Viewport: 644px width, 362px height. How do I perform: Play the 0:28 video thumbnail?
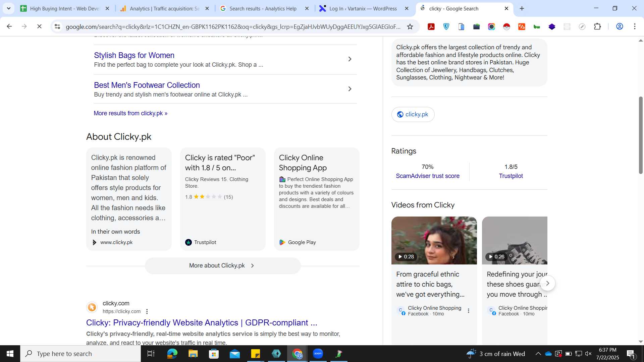[434, 240]
